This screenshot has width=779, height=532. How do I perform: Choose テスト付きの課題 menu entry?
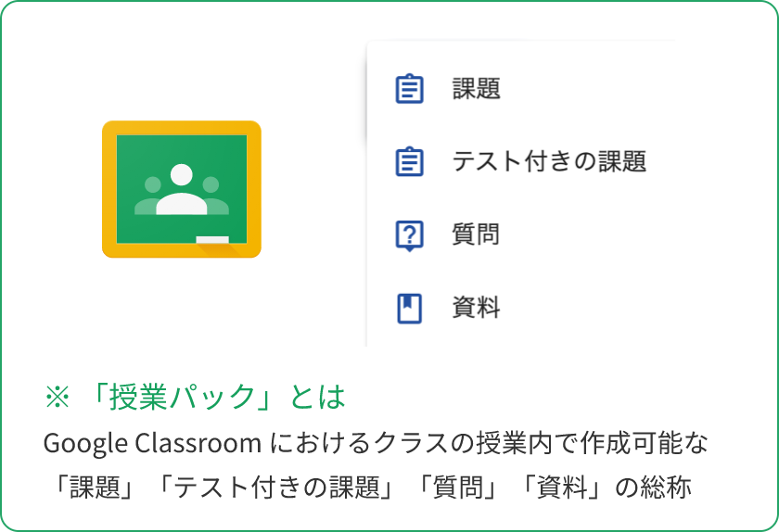pyautogui.click(x=549, y=161)
